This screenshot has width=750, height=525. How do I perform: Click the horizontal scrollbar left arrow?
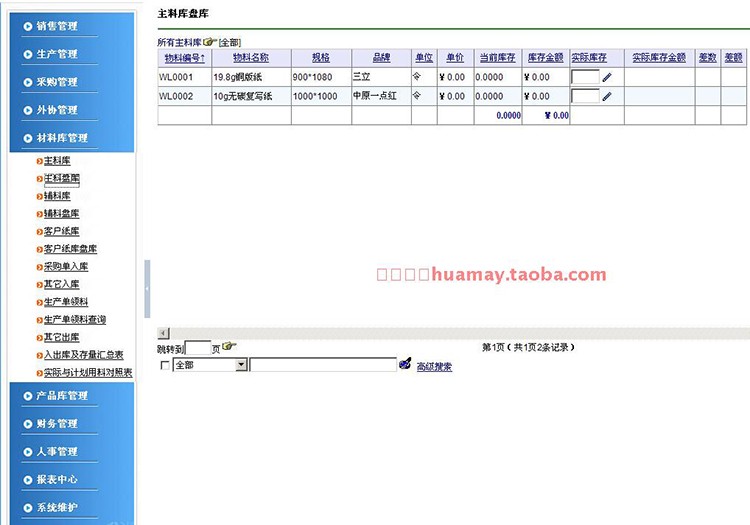point(164,333)
